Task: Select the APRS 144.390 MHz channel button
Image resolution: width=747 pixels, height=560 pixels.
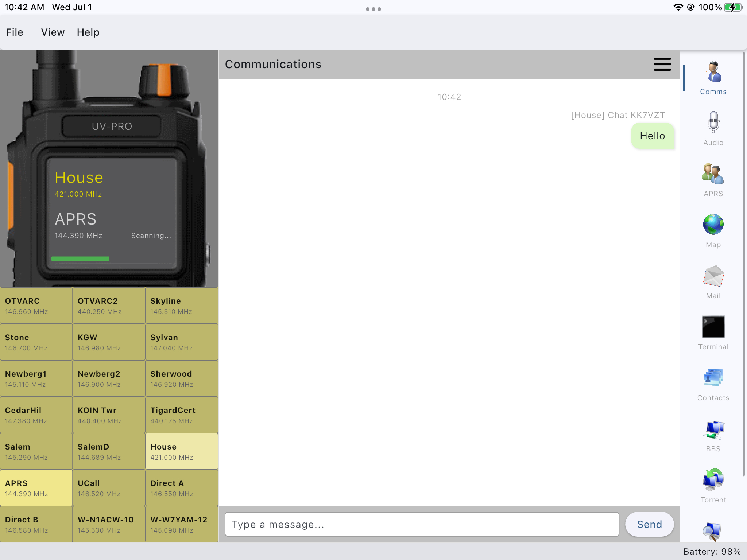Action: coord(36,488)
